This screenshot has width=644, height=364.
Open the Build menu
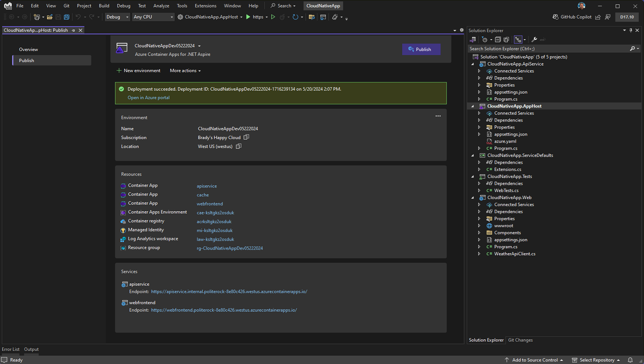coord(104,6)
